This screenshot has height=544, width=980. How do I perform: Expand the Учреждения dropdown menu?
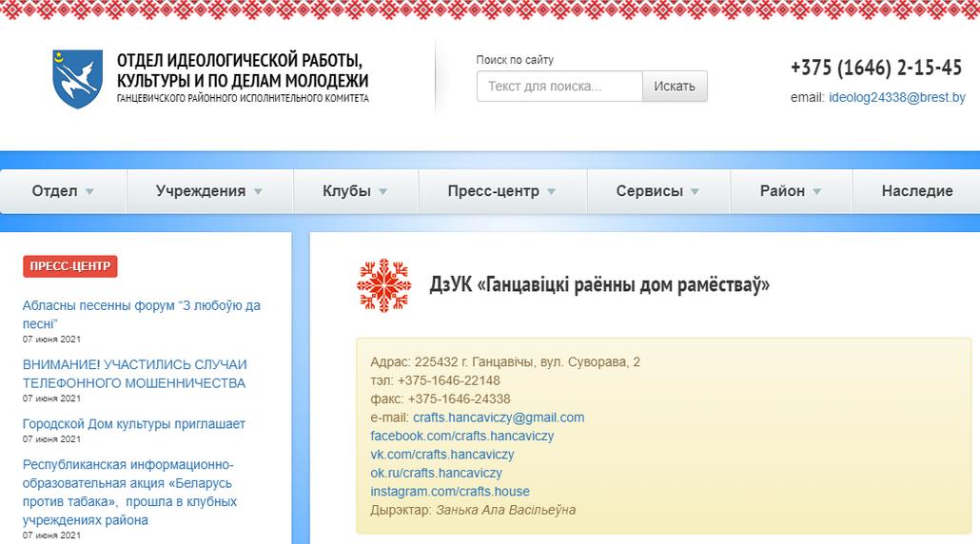tap(209, 191)
